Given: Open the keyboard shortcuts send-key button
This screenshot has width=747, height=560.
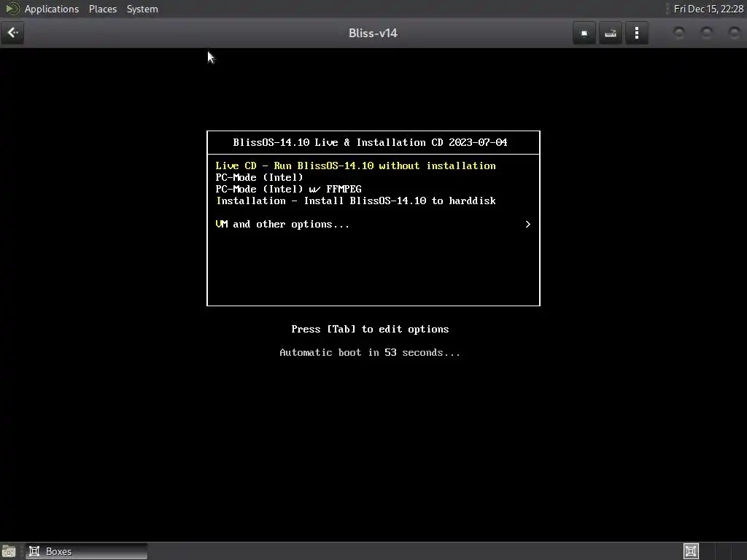Looking at the screenshot, I should tap(611, 34).
